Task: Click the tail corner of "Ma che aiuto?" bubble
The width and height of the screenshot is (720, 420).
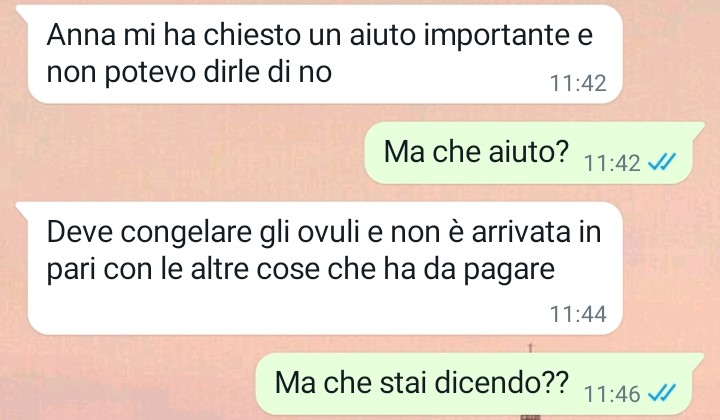Action: point(698,127)
